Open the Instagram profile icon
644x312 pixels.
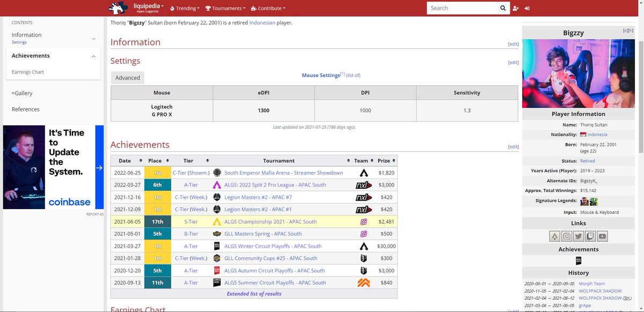pos(567,236)
